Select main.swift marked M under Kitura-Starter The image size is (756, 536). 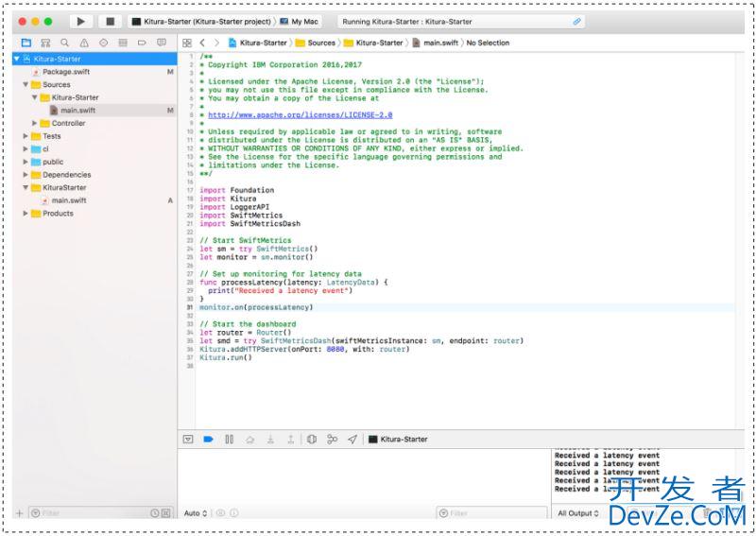click(x=94, y=110)
